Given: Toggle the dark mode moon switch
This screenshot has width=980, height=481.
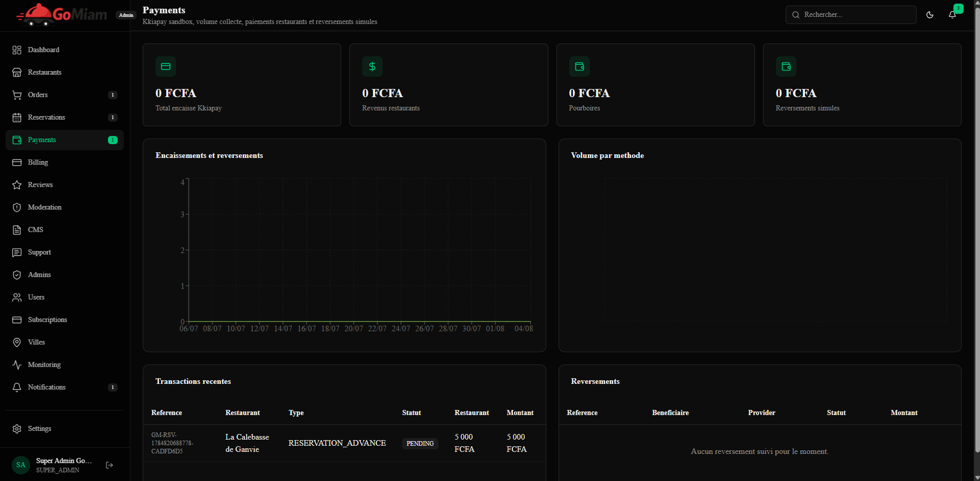Looking at the screenshot, I should tap(930, 15).
